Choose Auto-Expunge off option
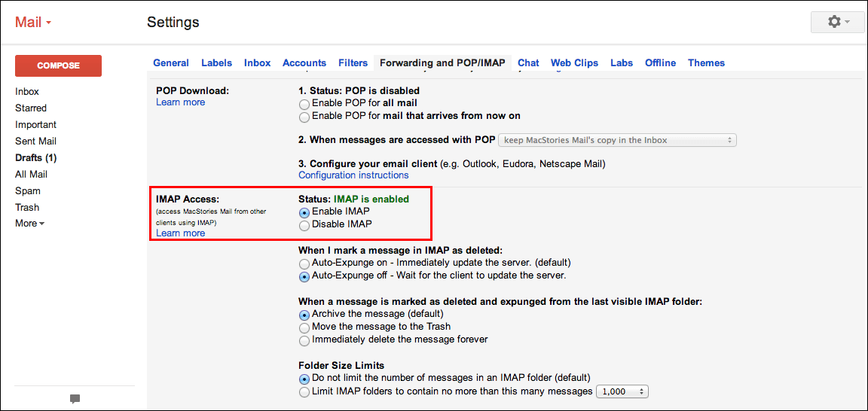 point(304,276)
